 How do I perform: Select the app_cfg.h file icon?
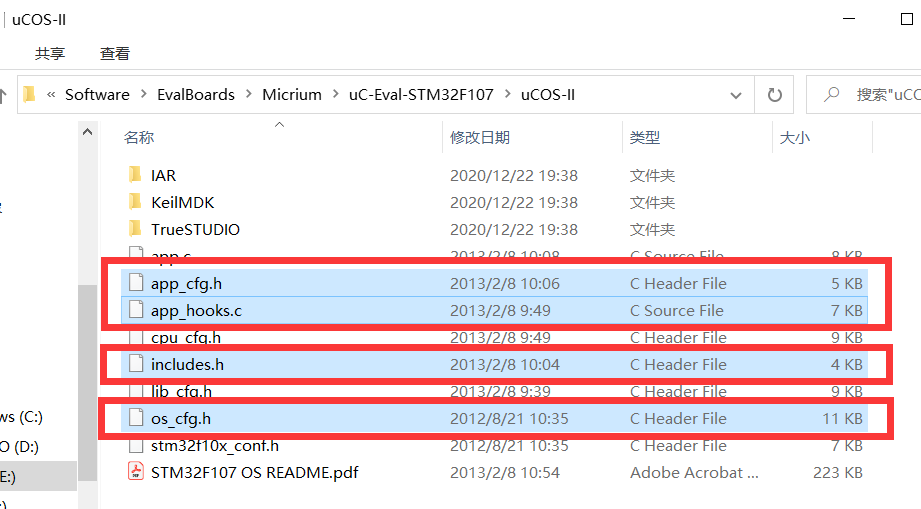[x=136, y=282]
